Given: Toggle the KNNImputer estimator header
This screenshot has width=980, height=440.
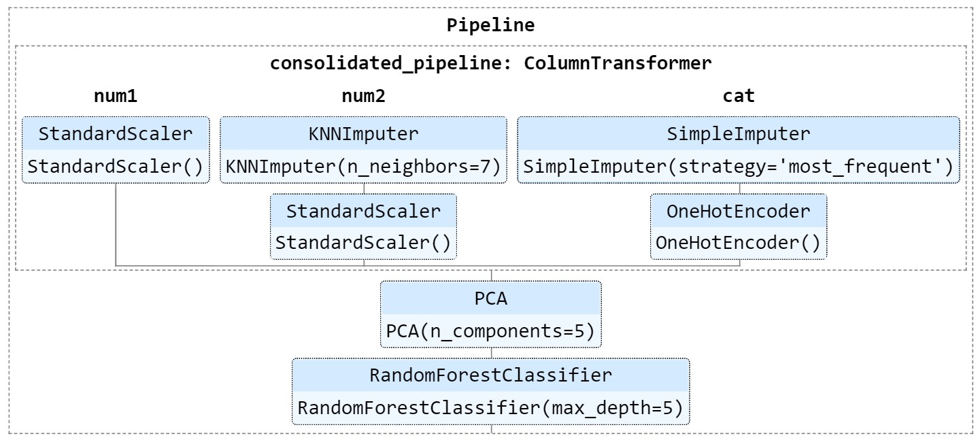Looking at the screenshot, I should click(x=363, y=134).
